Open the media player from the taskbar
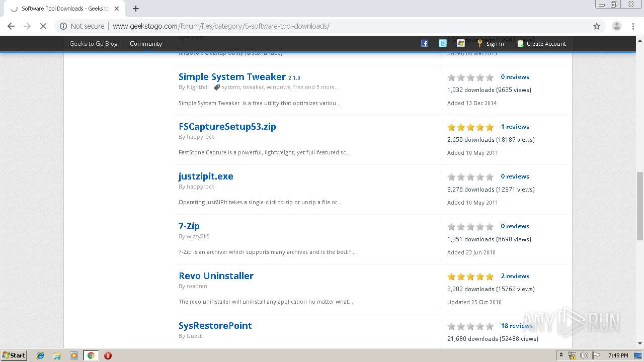Screen dimensions: 644x362 [x=74, y=355]
